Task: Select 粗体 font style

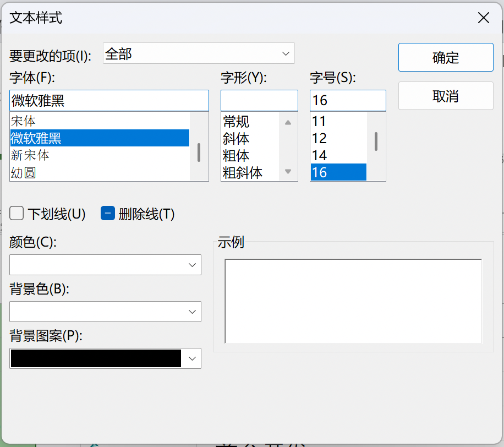Action: pos(236,155)
